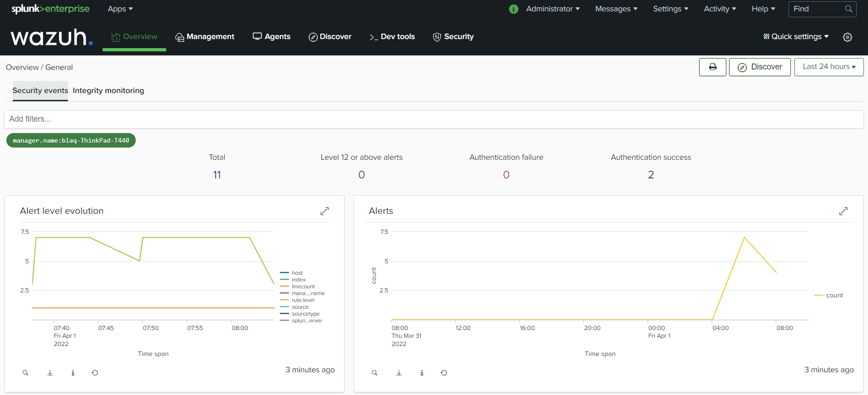Image resolution: width=868 pixels, height=395 pixels.
Task: Inspect the Alerts panel info
Action: tap(422, 373)
